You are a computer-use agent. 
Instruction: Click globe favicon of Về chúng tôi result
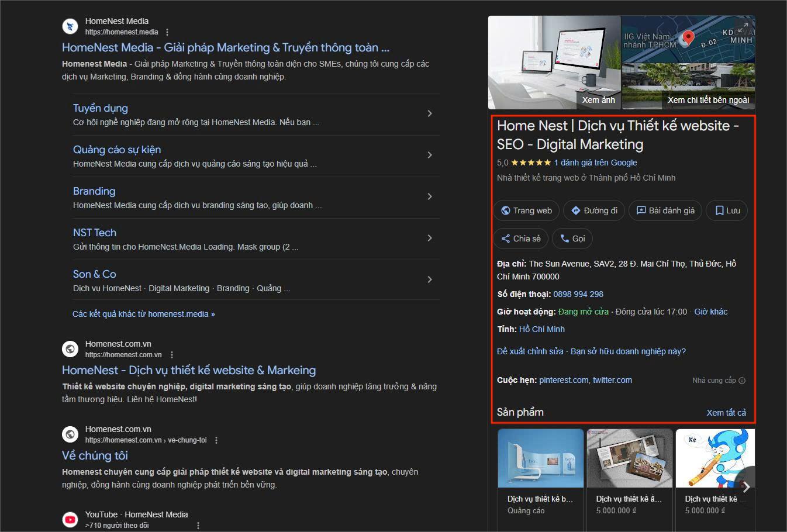(x=70, y=434)
